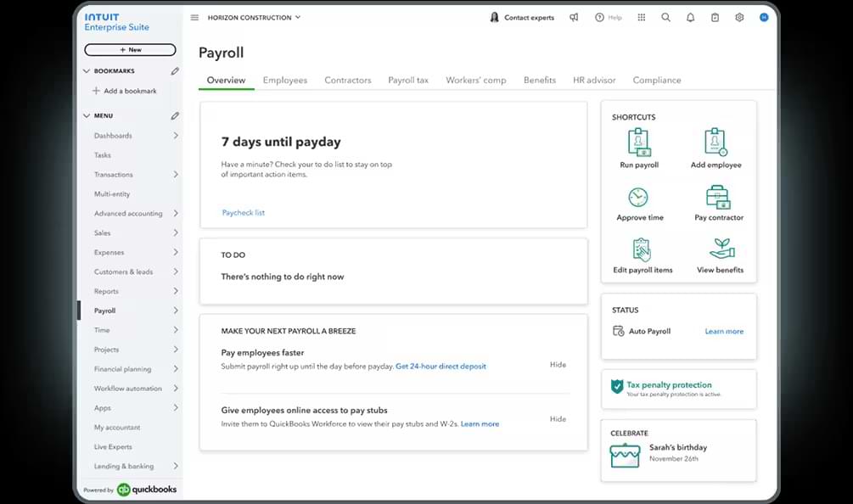Click the QuickBooks logo at sidebar bottom

click(x=147, y=490)
